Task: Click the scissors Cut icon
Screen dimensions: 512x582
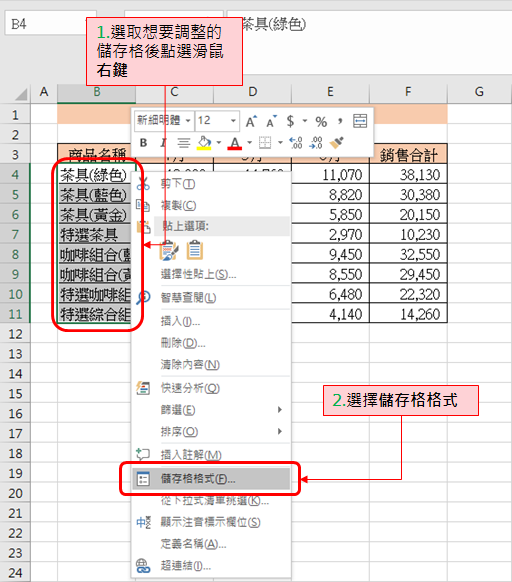Action: click(143, 184)
